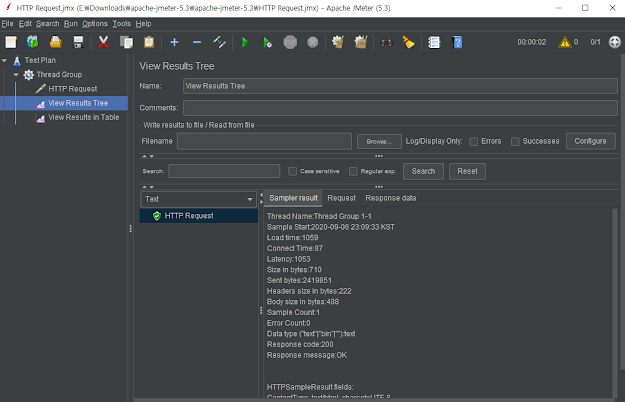The image size is (625, 402).
Task: Click the main panel vertical scrollbar on the right edge
Action: pyautogui.click(x=623, y=211)
